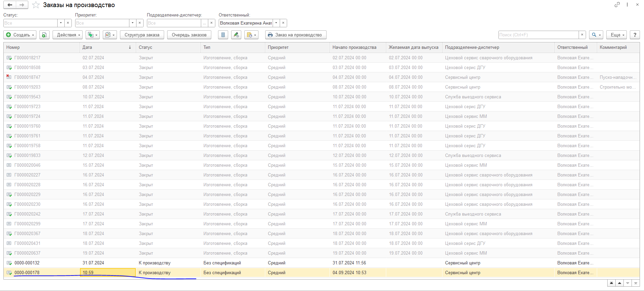Go forward with the right arrow
This screenshot has height=291, width=644.
click(x=22, y=5)
